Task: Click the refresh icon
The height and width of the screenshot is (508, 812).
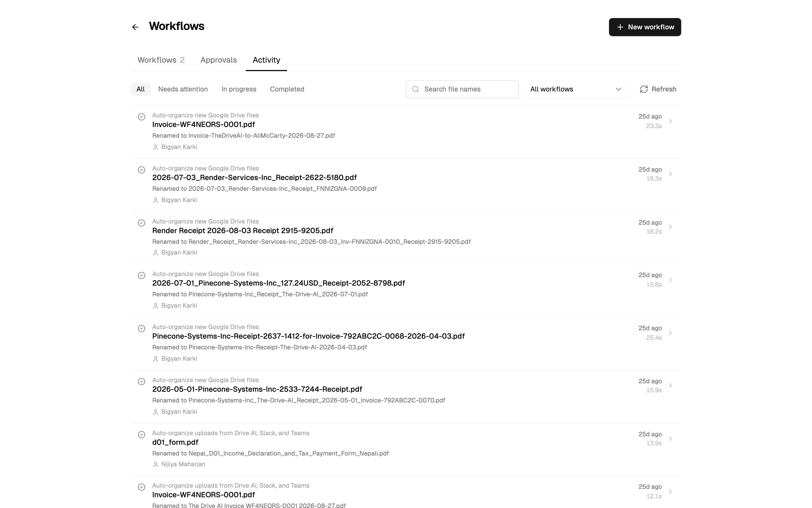Action: pos(644,89)
